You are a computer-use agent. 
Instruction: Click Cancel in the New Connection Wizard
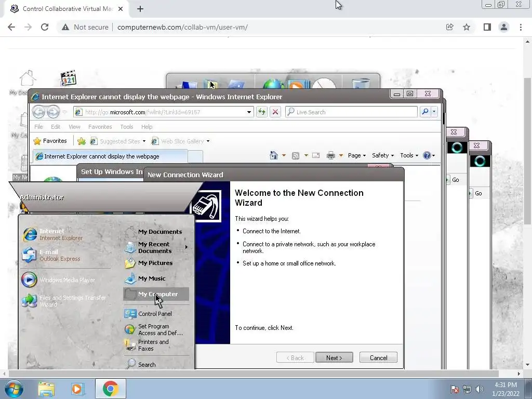pyautogui.click(x=378, y=357)
